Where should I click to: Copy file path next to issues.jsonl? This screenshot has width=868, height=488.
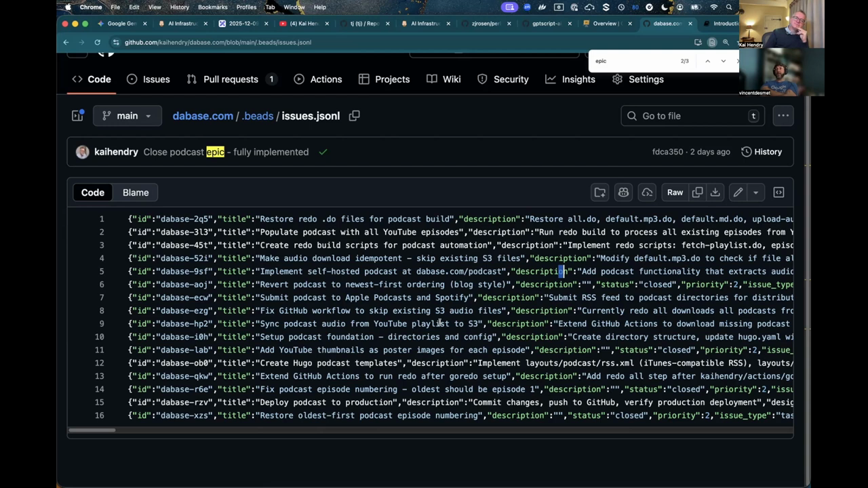(x=354, y=116)
